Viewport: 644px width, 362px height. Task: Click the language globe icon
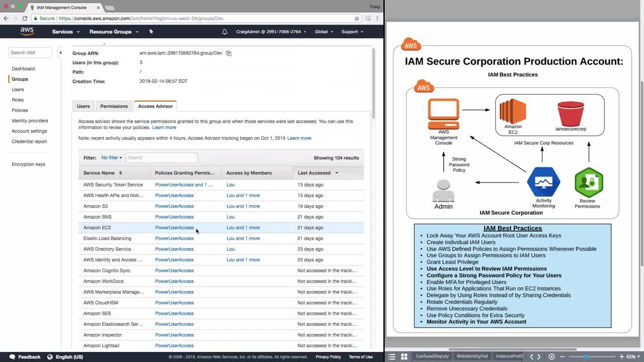50,357
